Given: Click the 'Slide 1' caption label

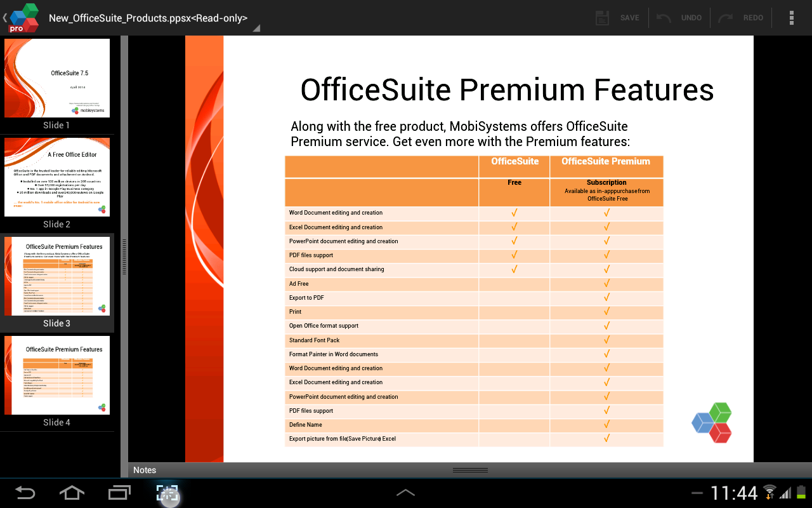Looking at the screenshot, I should 56,125.
